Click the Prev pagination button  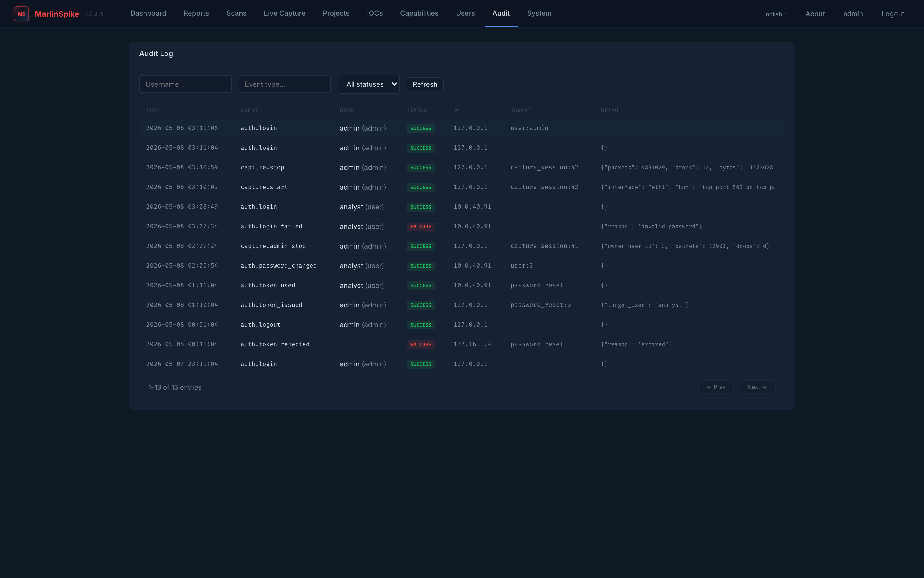tap(716, 387)
